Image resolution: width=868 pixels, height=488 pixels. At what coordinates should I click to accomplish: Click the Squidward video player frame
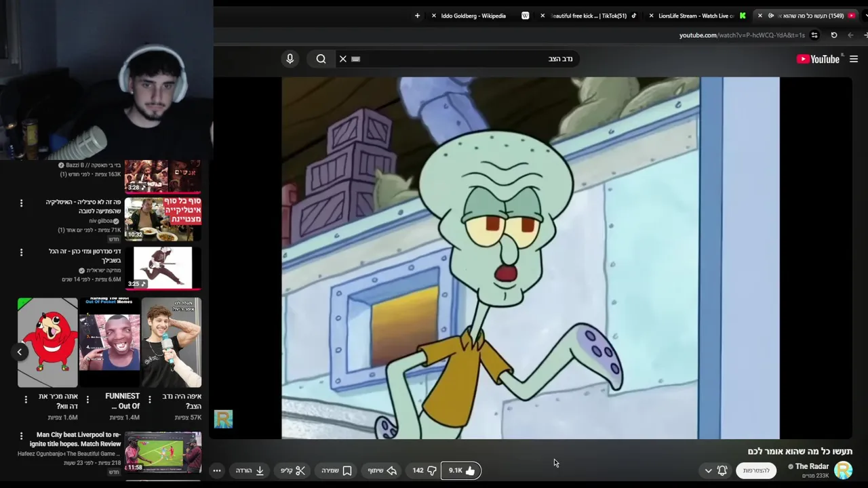click(x=531, y=258)
